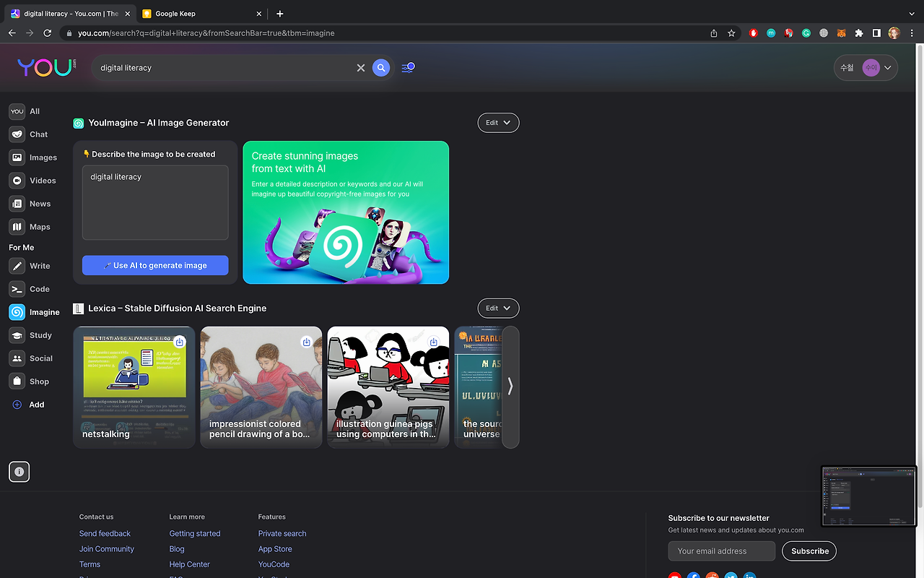Select the All sidebar tab
Viewport: 924px width, 578px height.
coord(25,111)
